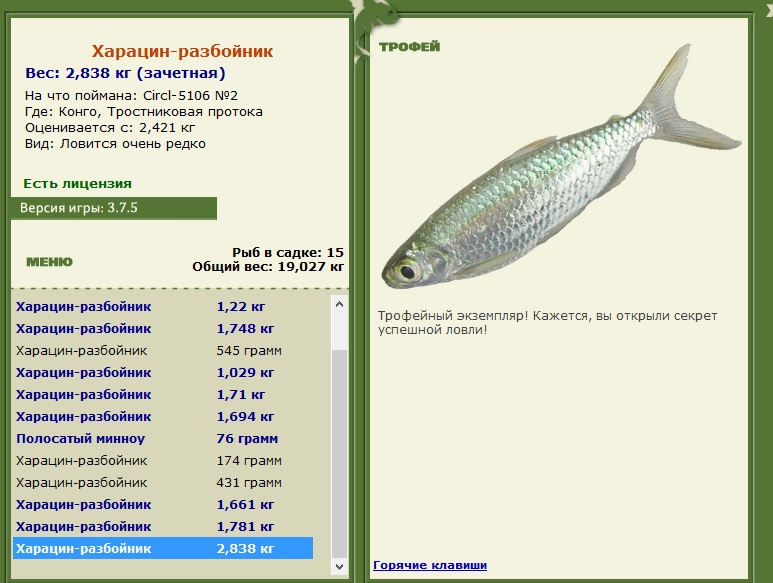Click the Версия игры 3.7.5 bar
The image size is (773, 583).
click(x=113, y=208)
